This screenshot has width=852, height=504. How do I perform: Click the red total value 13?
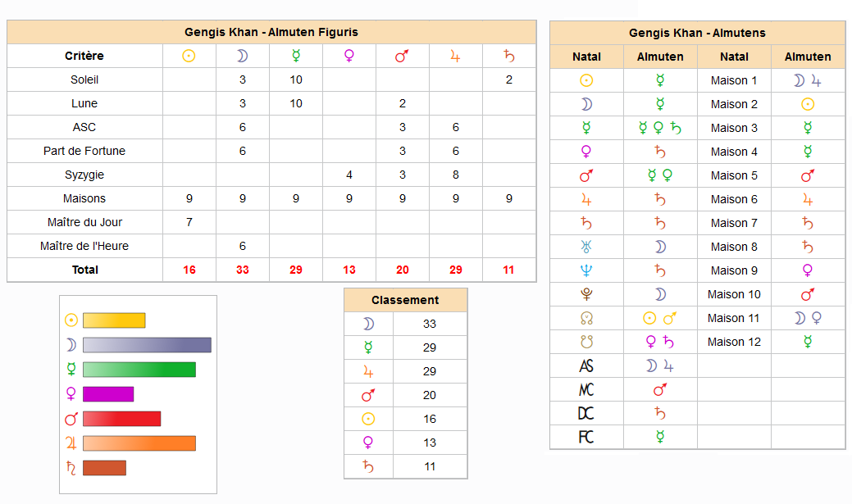(349, 270)
